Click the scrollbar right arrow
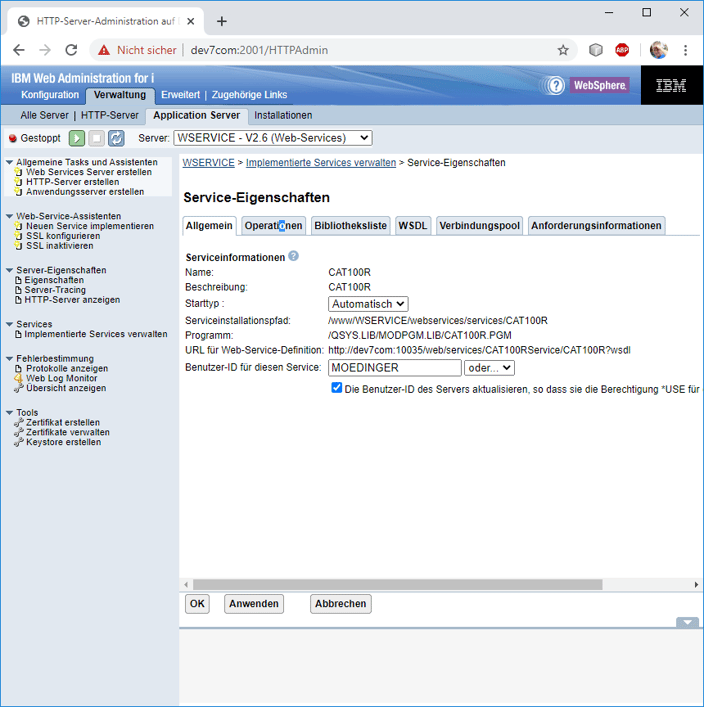The height and width of the screenshot is (707, 704). pyautogui.click(x=696, y=585)
